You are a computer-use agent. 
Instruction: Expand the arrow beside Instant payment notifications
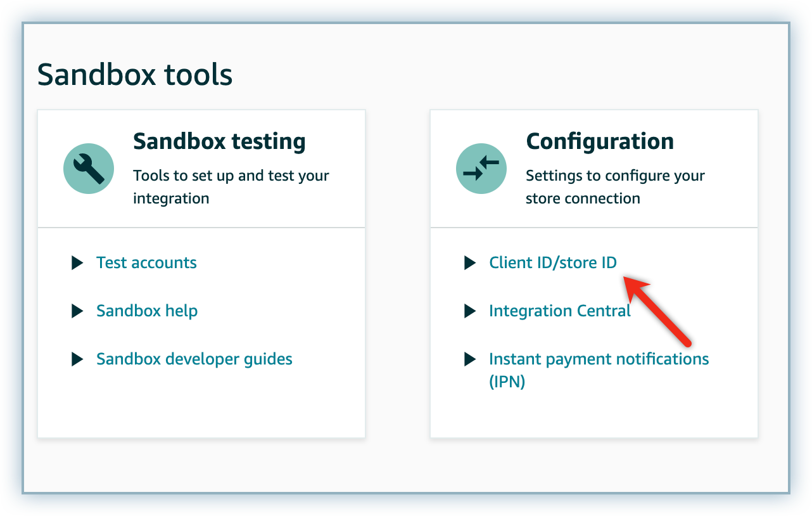pyautogui.click(x=470, y=359)
